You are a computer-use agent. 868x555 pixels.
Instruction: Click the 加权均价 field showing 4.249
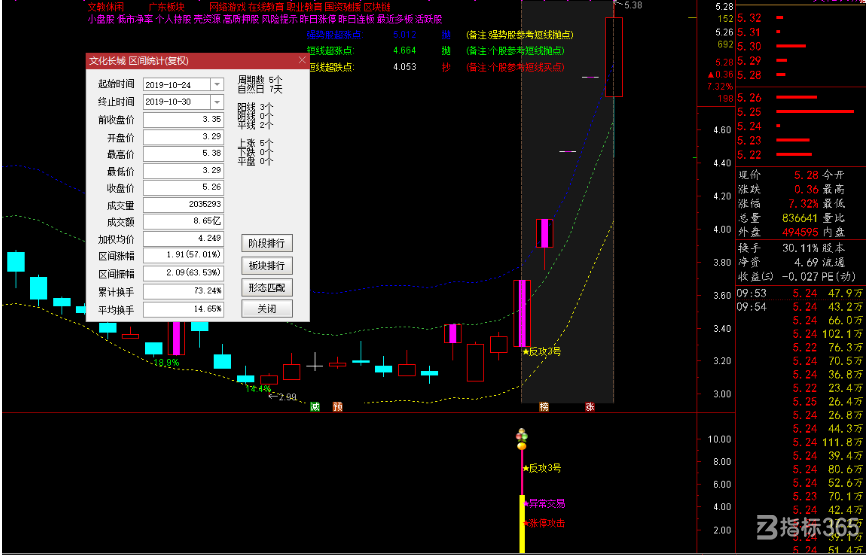coord(183,238)
